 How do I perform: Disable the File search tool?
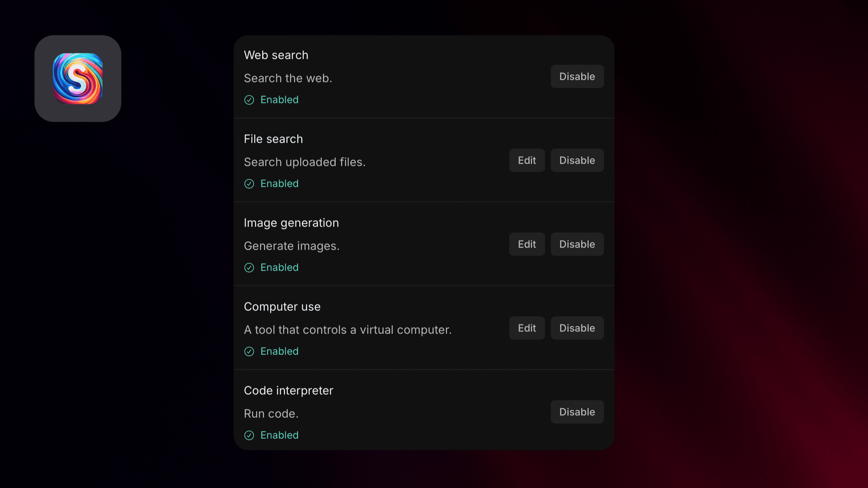pyautogui.click(x=576, y=160)
